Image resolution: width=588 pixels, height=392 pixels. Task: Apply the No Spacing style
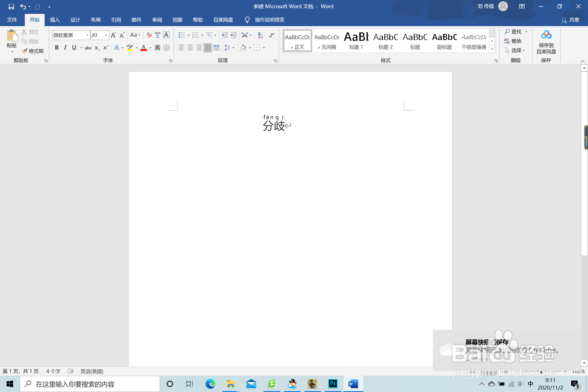[327, 41]
